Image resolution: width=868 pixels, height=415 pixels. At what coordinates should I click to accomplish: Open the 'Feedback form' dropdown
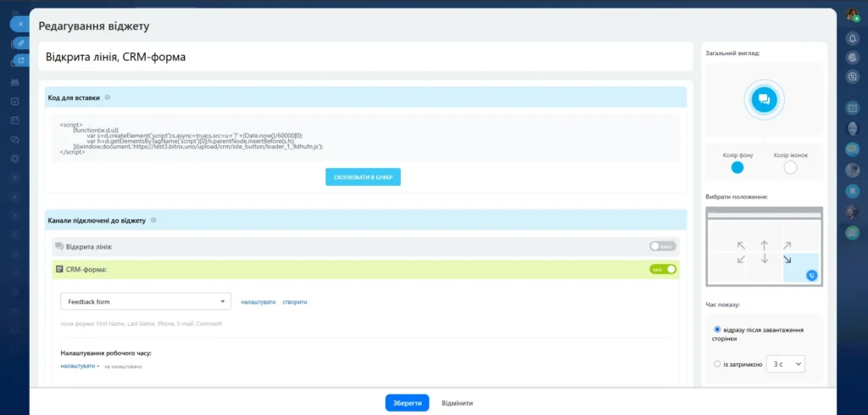(x=146, y=302)
